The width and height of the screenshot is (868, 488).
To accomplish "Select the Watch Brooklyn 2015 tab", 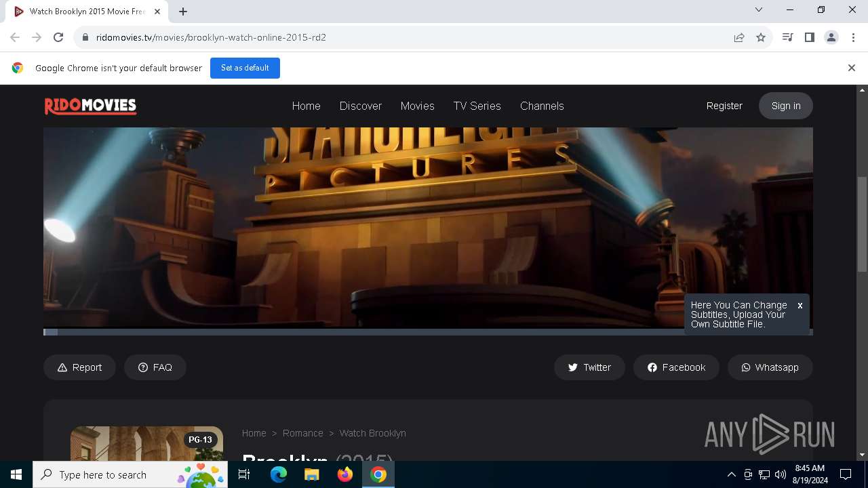I will click(87, 12).
